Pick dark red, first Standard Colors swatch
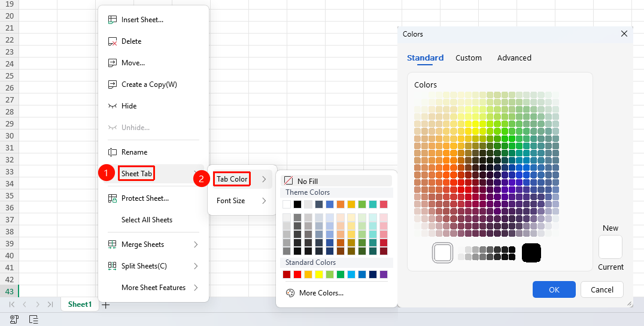 [x=287, y=274]
